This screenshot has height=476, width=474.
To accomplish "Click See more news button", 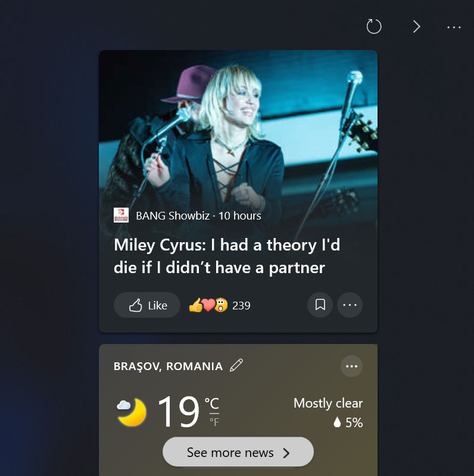I will coord(238,452).
